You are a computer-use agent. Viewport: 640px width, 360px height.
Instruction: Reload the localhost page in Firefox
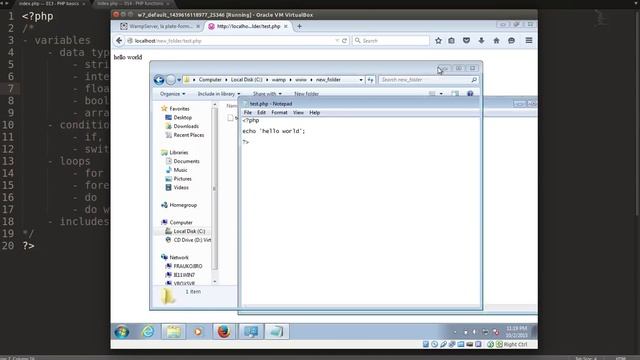344,41
